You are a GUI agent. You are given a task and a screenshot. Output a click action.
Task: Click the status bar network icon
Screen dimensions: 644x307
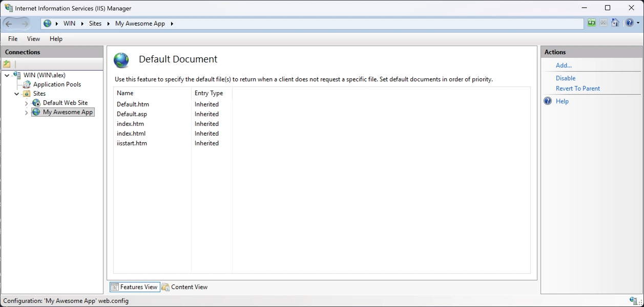click(x=633, y=301)
